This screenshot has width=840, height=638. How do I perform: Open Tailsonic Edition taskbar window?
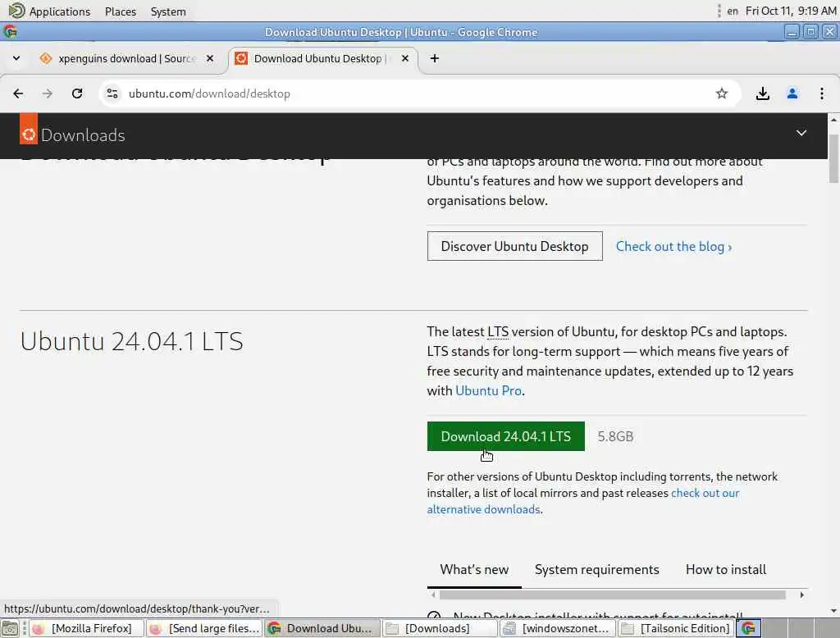(x=676, y=628)
